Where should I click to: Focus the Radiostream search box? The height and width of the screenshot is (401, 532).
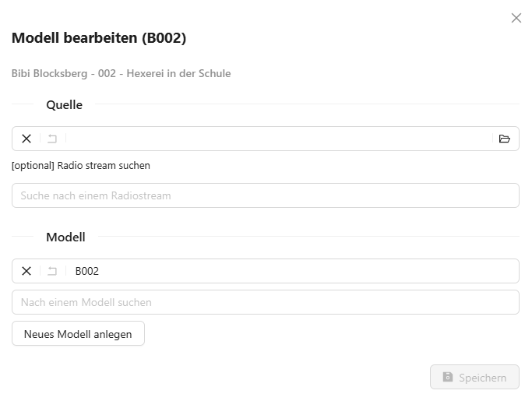pos(265,195)
